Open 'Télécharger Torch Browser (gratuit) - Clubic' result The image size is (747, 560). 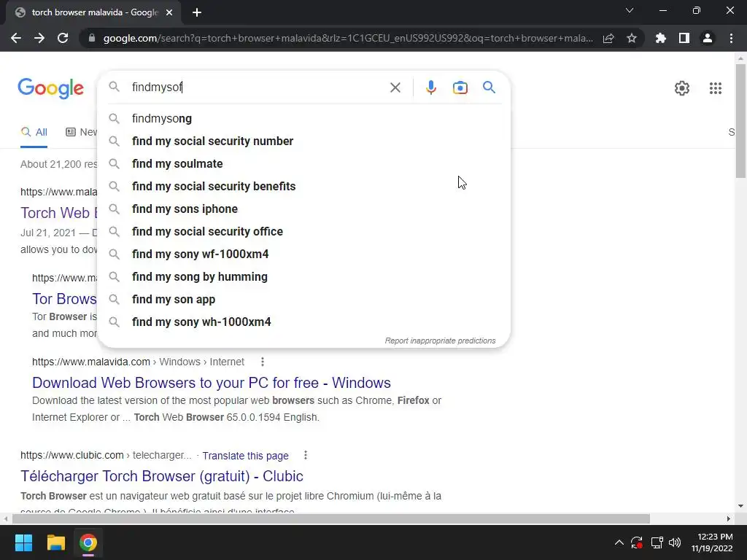point(162,476)
